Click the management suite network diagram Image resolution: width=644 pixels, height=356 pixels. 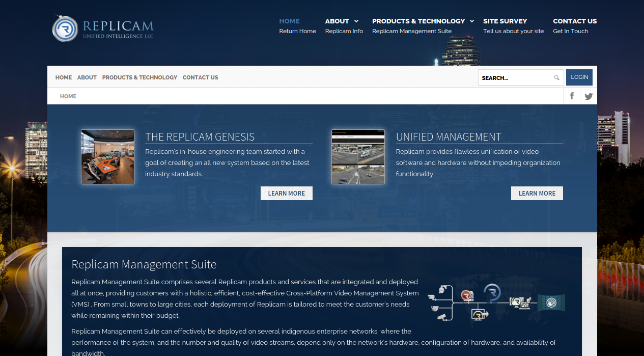click(x=496, y=302)
